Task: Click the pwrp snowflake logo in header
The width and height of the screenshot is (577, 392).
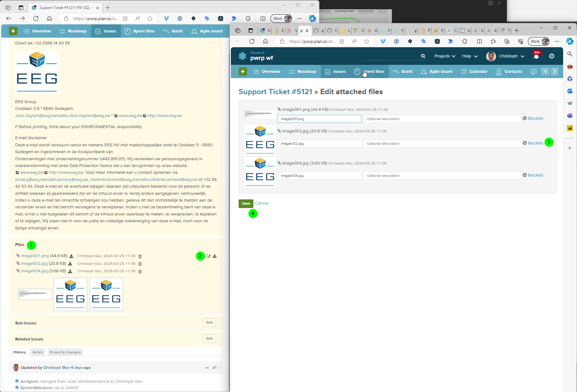Action: click(242, 56)
